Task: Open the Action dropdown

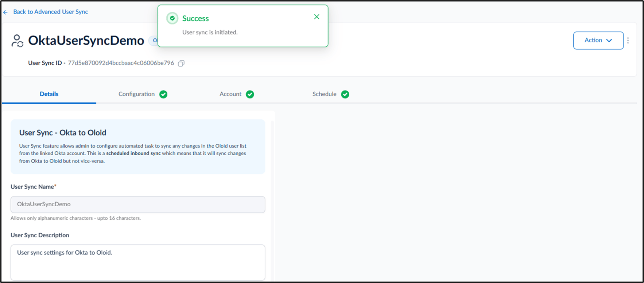Action: pos(598,41)
